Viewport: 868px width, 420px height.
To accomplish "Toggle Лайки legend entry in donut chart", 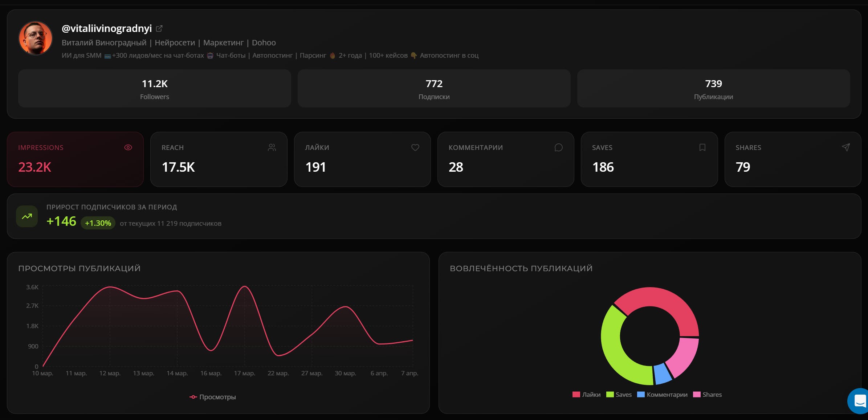I will (587, 395).
